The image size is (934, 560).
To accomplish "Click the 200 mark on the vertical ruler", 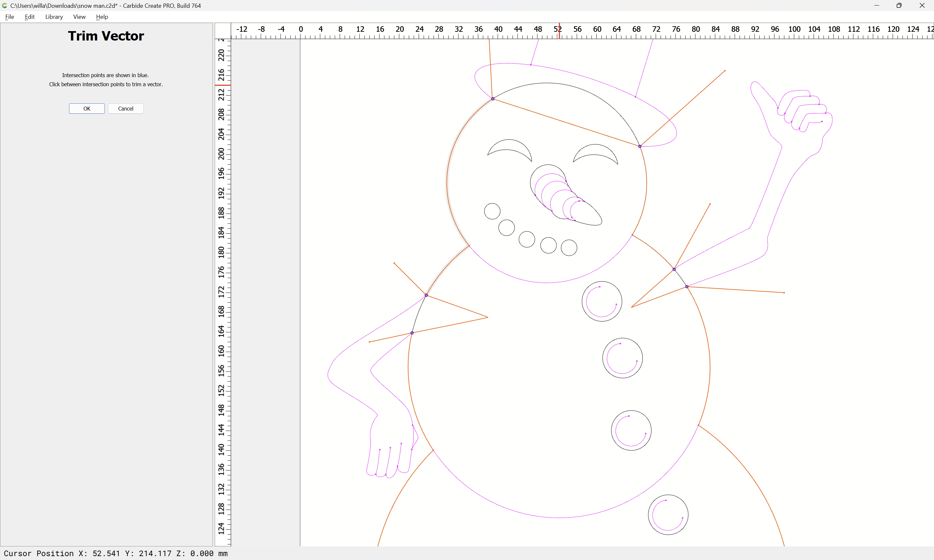I will pos(221,154).
